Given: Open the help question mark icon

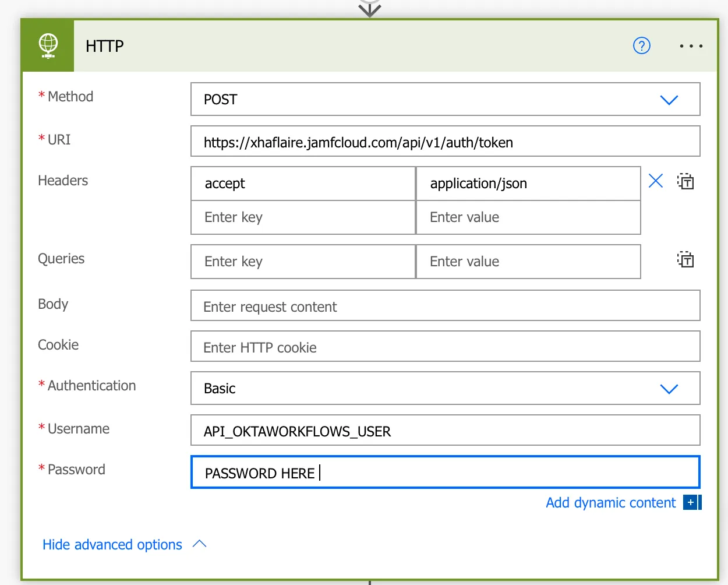Looking at the screenshot, I should (642, 46).
